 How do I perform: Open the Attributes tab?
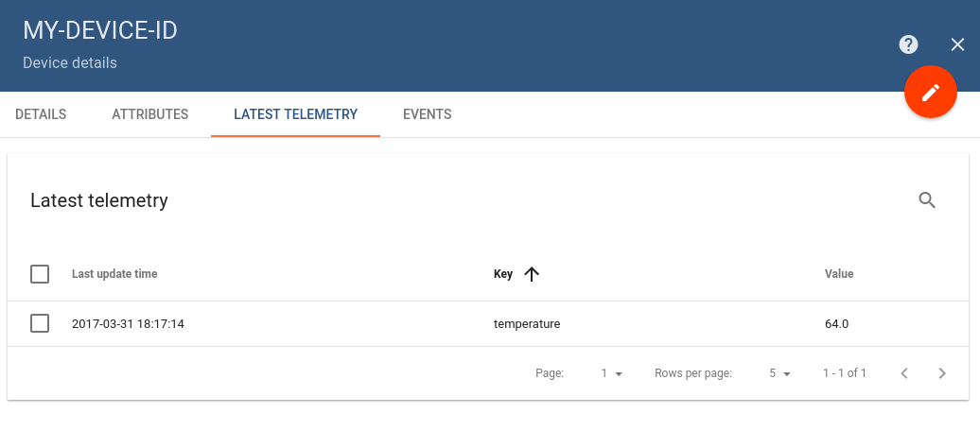point(150,114)
